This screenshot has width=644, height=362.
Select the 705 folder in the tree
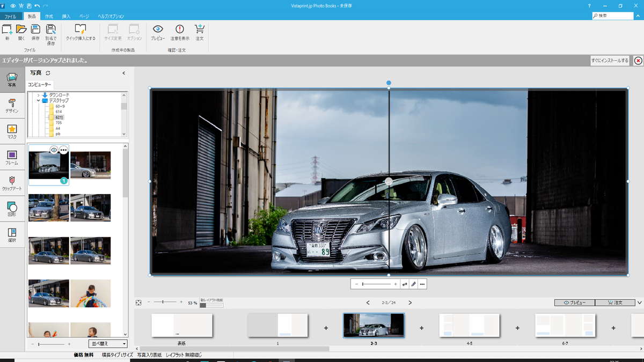pyautogui.click(x=58, y=123)
